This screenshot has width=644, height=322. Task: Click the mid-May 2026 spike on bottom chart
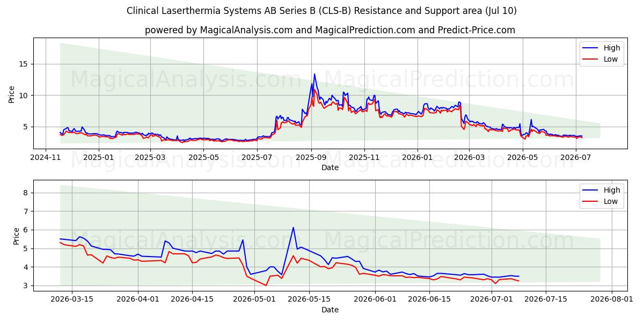293,228
